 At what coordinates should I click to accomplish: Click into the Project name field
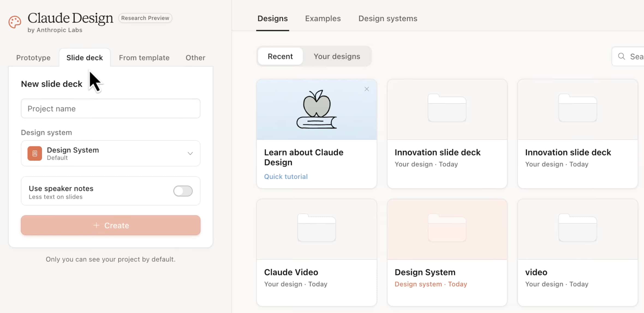111,108
